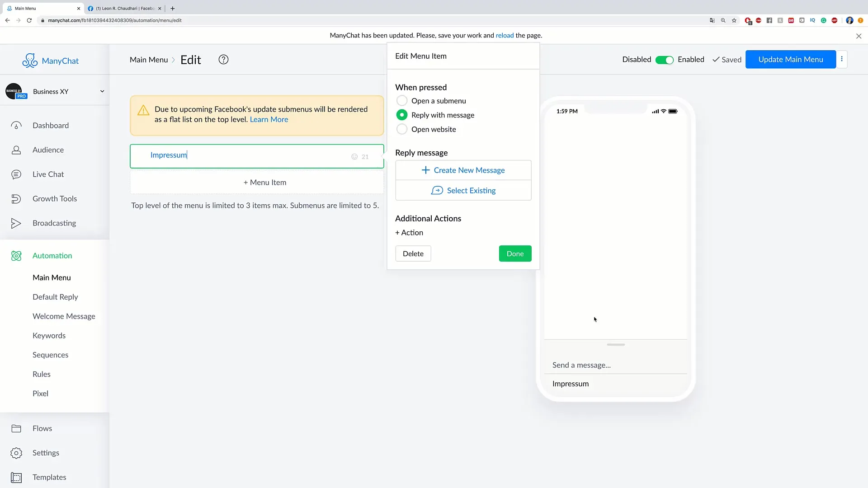Navigate to Templates section
The height and width of the screenshot is (488, 868).
click(x=49, y=477)
